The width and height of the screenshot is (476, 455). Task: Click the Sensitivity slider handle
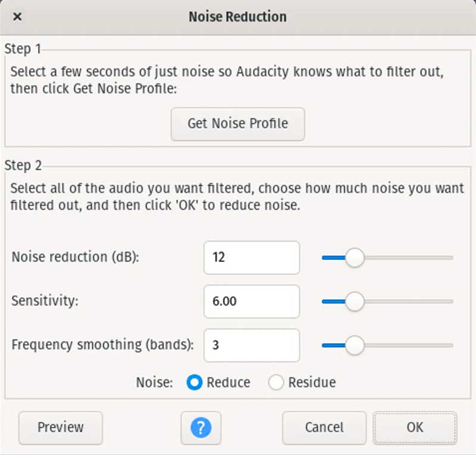(x=355, y=301)
